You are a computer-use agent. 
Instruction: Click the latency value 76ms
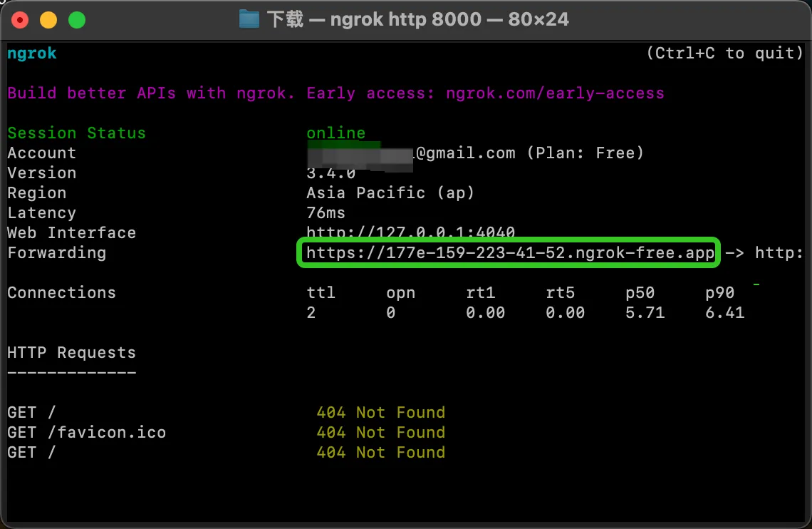pos(326,213)
